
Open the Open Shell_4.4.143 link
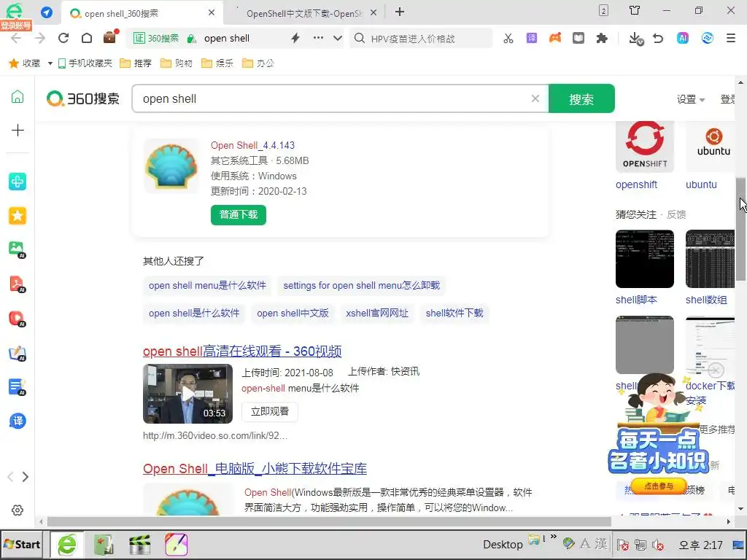(252, 145)
